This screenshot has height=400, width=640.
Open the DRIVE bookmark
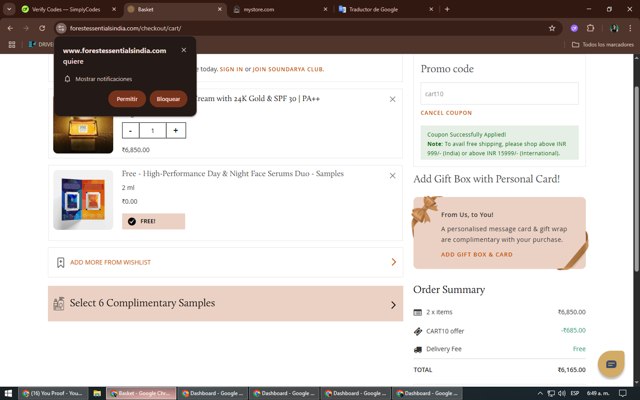[x=41, y=44]
